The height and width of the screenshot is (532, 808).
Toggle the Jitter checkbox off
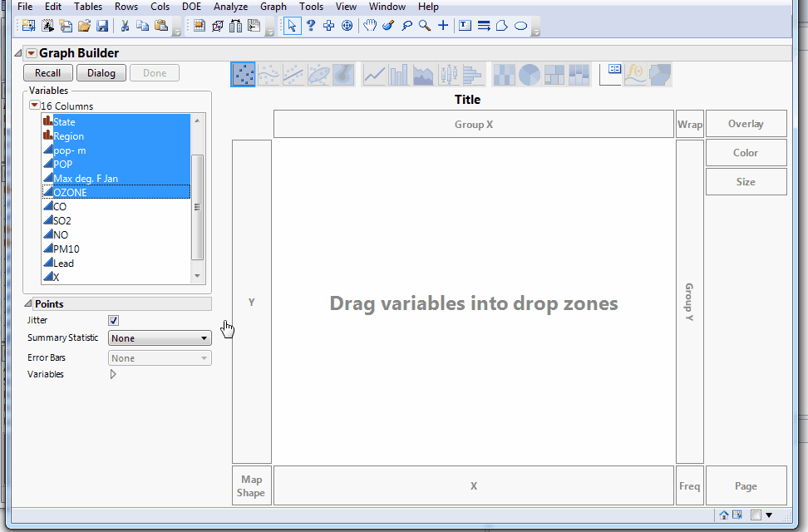113,320
